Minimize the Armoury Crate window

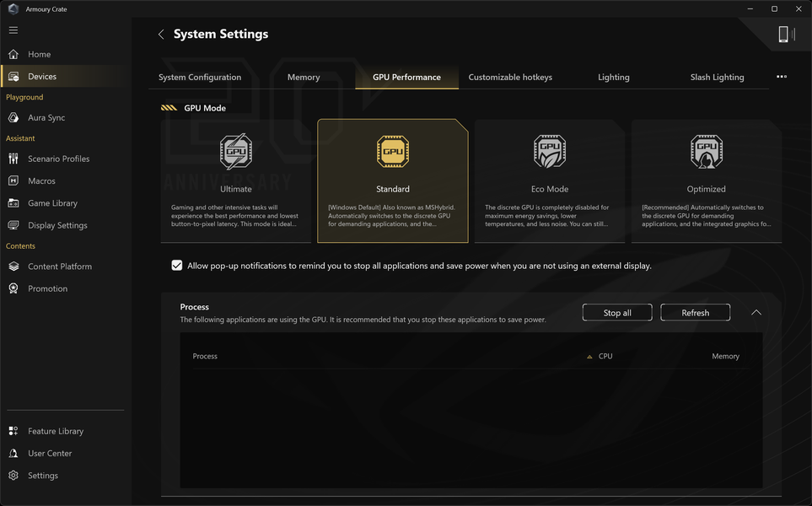pos(750,8)
